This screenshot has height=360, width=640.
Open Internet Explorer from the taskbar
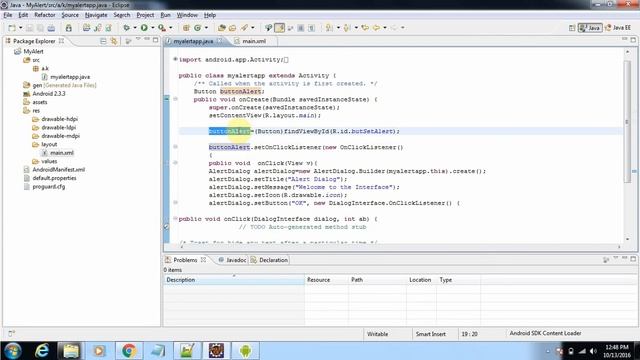(x=42, y=351)
